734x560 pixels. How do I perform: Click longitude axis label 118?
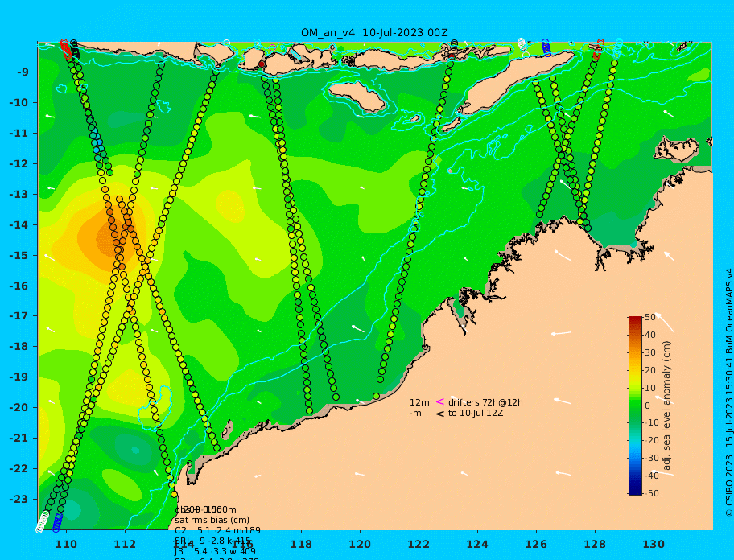pyautogui.click(x=301, y=544)
